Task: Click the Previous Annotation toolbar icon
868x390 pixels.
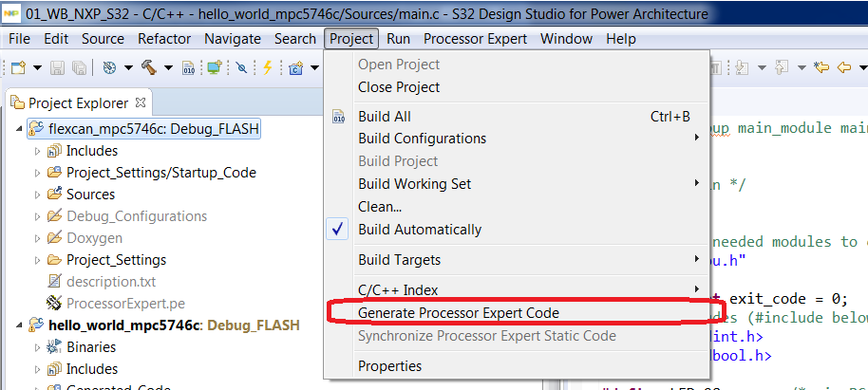Action: (781, 67)
